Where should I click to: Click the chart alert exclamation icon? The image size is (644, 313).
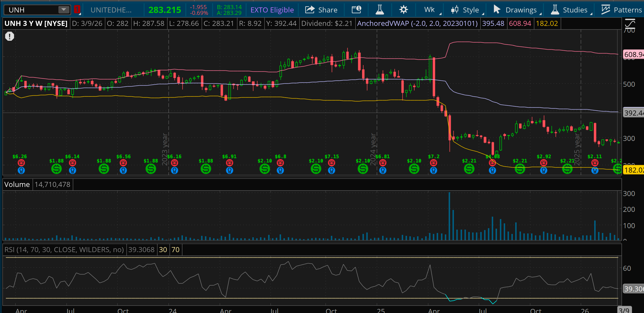coord(10,36)
